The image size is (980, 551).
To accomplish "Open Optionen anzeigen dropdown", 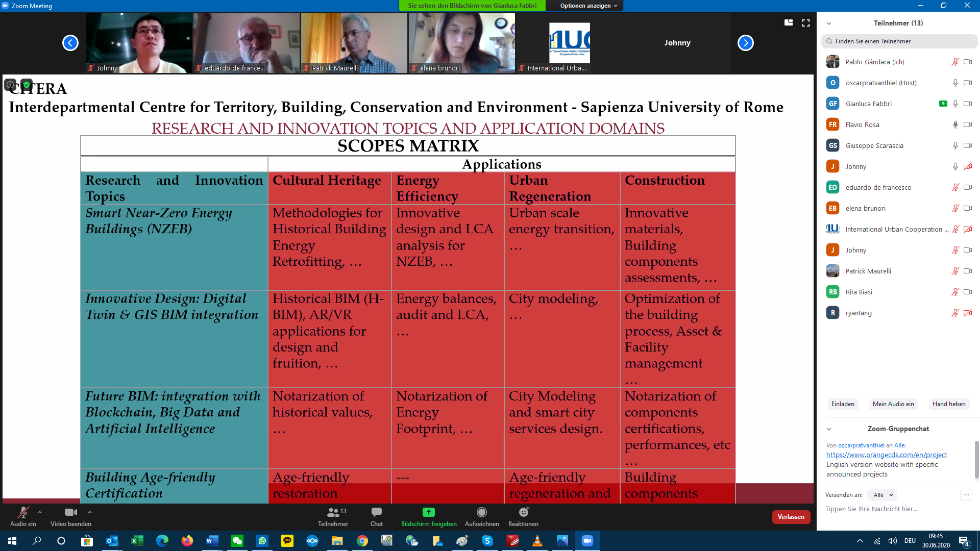I will coord(589,6).
